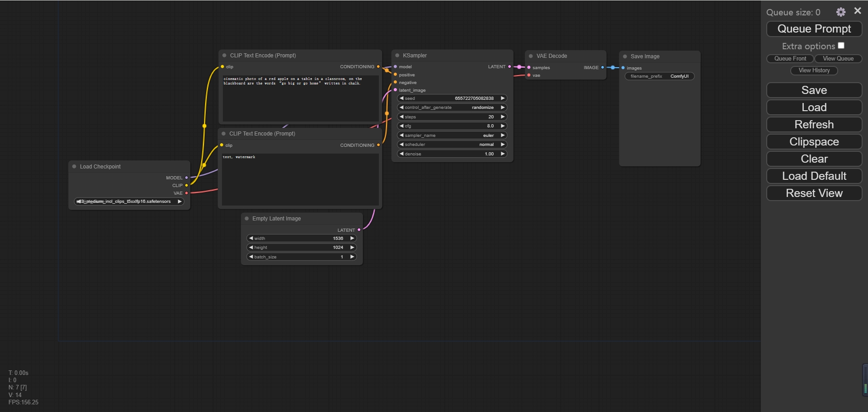Click the images input socket on Save Image

(623, 68)
